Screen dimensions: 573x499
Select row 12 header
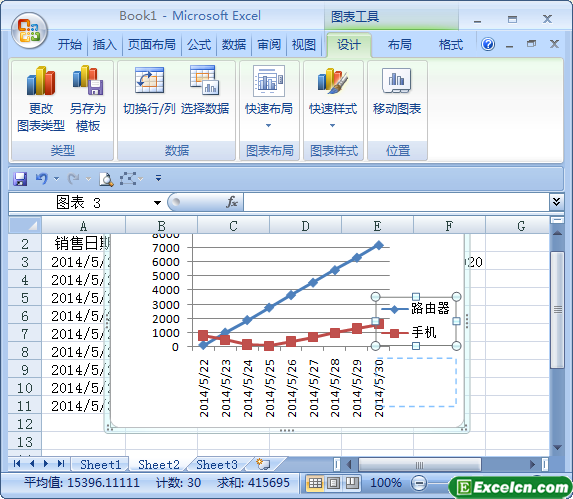point(25,424)
